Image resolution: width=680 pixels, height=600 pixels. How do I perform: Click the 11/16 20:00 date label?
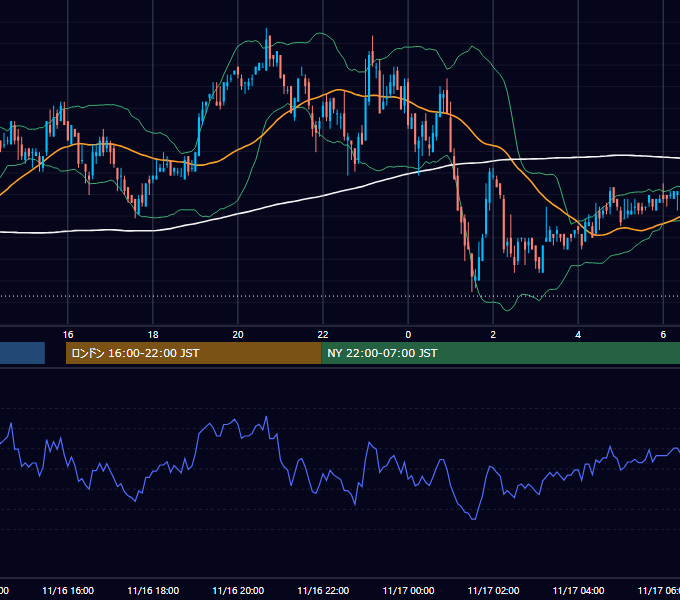pos(238,591)
